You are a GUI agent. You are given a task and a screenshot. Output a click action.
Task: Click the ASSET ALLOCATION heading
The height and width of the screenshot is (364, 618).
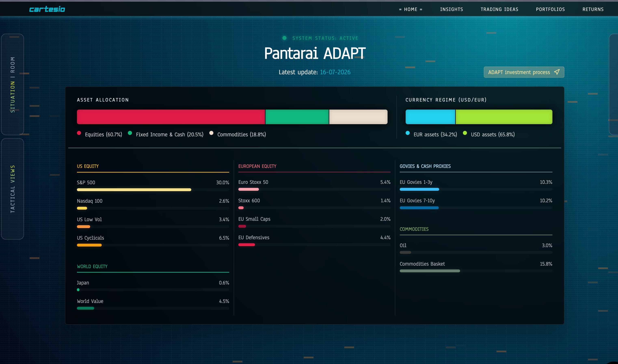pyautogui.click(x=103, y=100)
